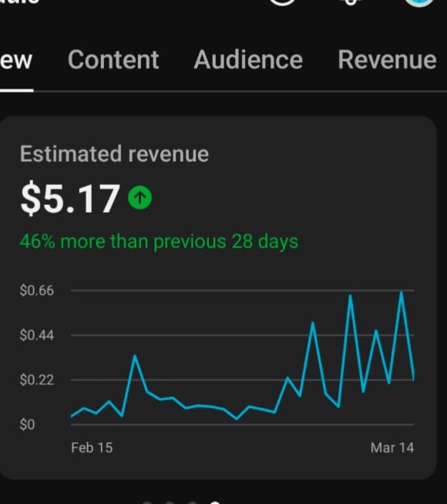The height and width of the screenshot is (504, 447).
Task: Tap the Mar 14 end date label
Action: pos(392,448)
